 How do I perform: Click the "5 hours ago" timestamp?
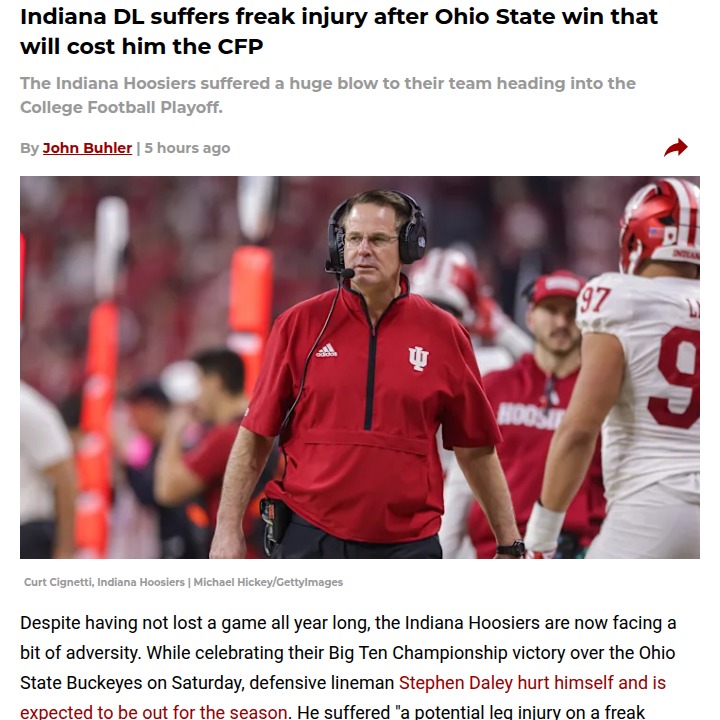pos(187,148)
